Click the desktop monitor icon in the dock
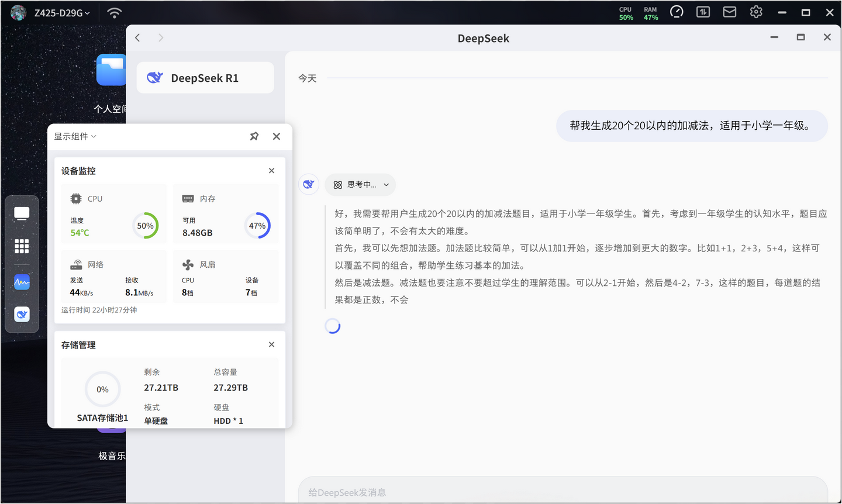Image resolution: width=842 pixels, height=504 pixels. [x=22, y=213]
